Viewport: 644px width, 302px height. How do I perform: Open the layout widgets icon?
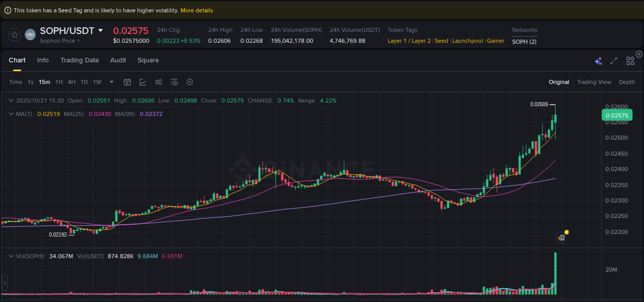[x=630, y=60]
